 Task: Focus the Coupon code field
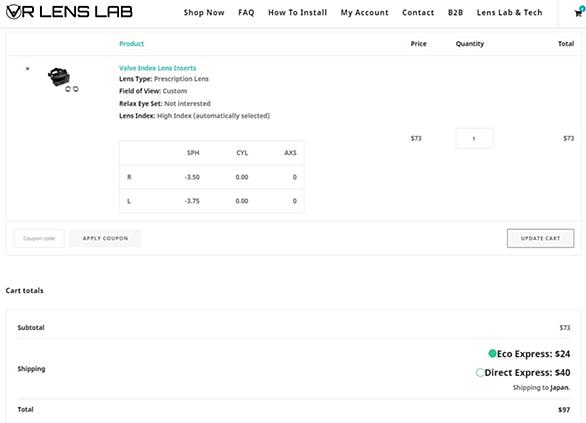(x=39, y=238)
